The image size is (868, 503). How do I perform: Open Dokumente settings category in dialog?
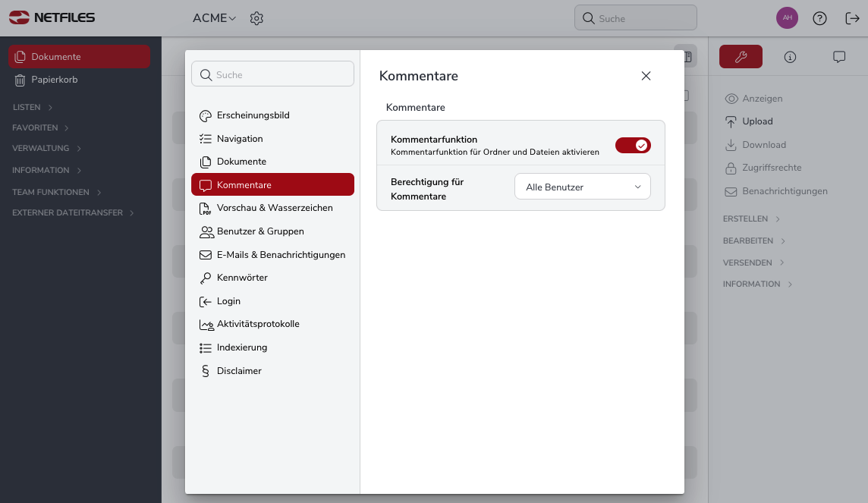(272, 162)
